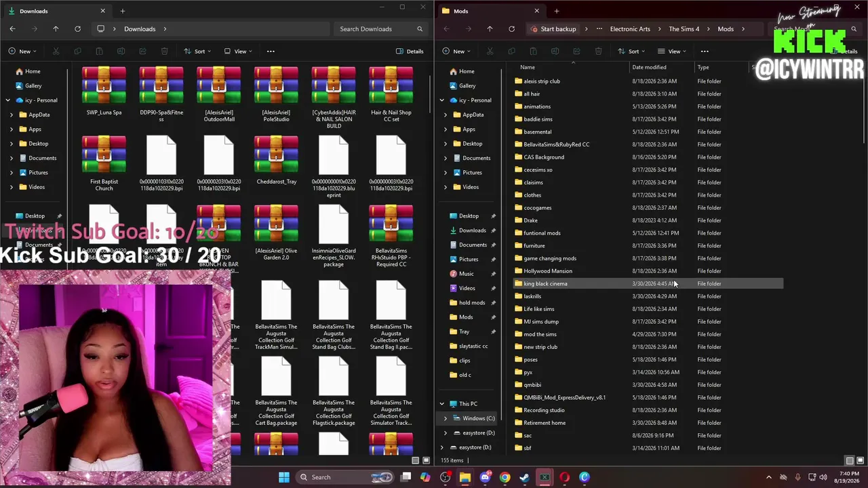Select Gallery in Mods window navigation pane
This screenshot has width=868, height=488.
point(461,85)
